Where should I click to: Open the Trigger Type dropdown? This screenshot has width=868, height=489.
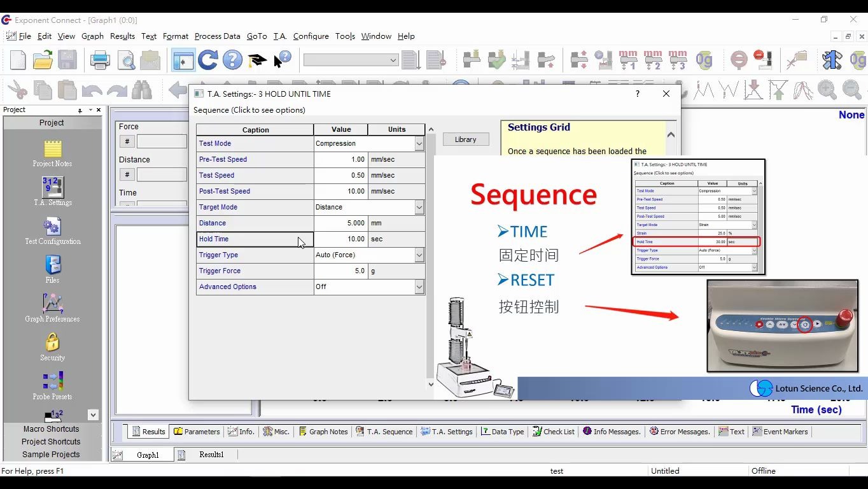click(421, 255)
